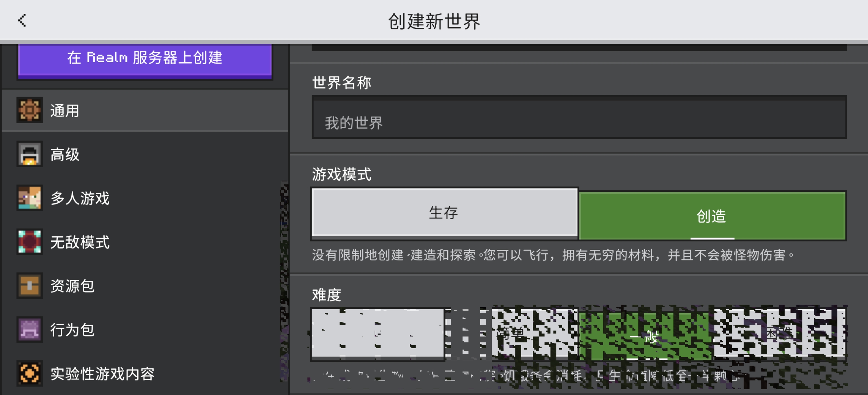Switch to the 多人游戏 settings tab
868x395 pixels.
click(x=80, y=198)
